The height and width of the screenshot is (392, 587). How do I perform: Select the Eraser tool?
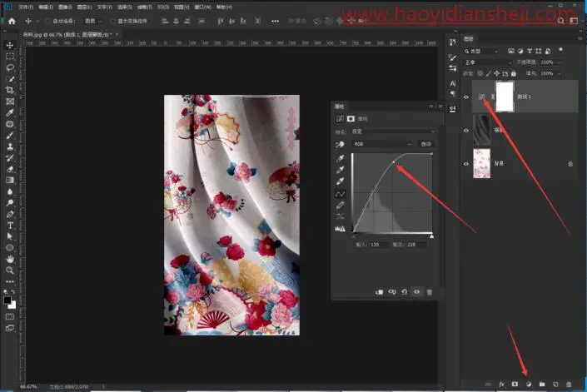pyautogui.click(x=10, y=169)
